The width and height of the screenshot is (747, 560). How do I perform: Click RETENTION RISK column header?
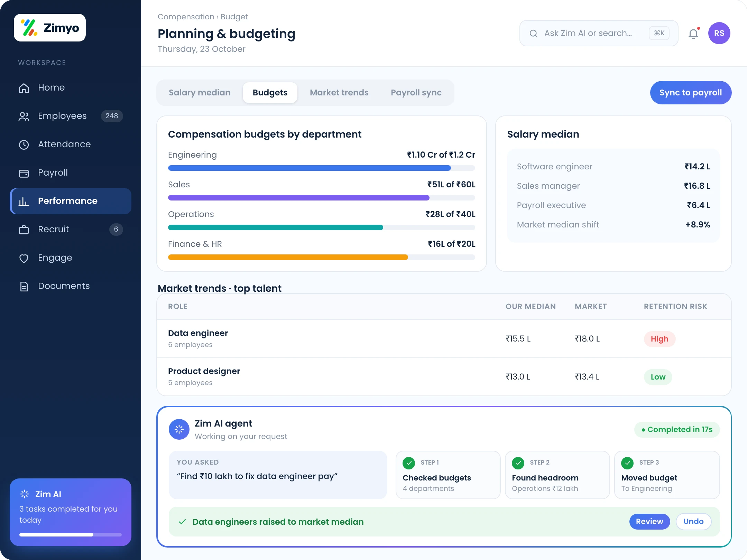[x=675, y=306]
